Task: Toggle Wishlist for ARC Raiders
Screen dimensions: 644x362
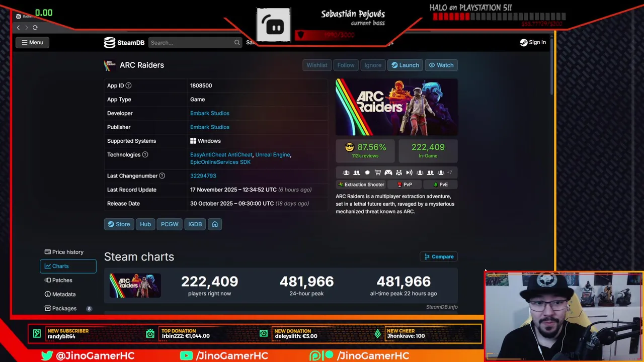Action: (x=317, y=65)
